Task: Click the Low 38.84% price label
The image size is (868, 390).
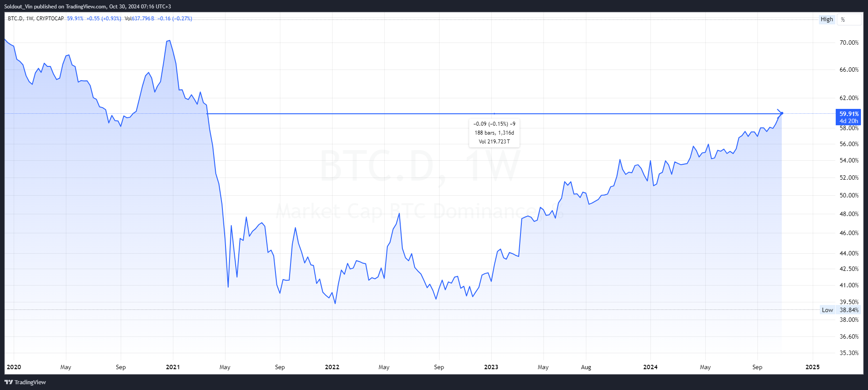Action: (841, 310)
